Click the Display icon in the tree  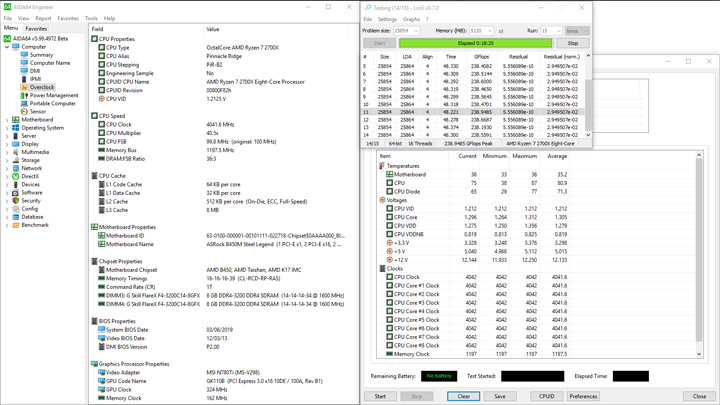16,144
